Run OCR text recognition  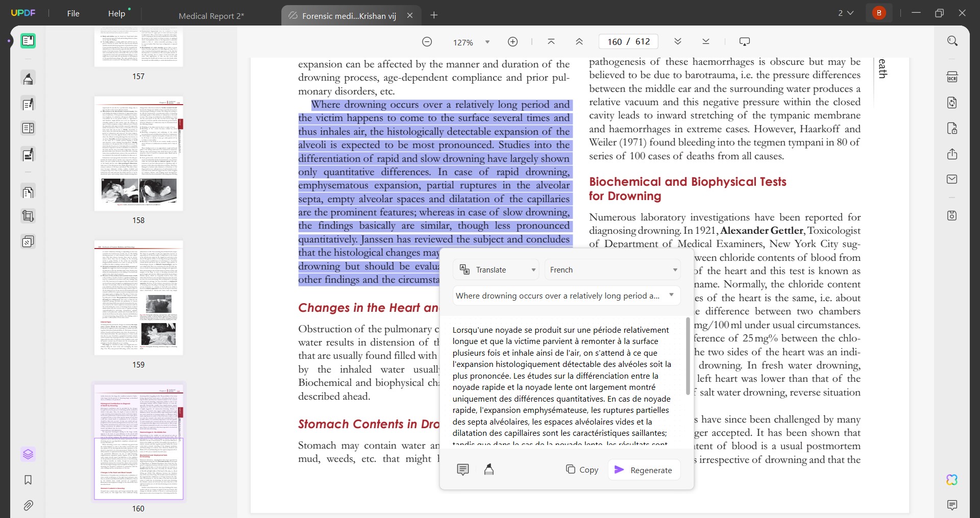[952, 77]
